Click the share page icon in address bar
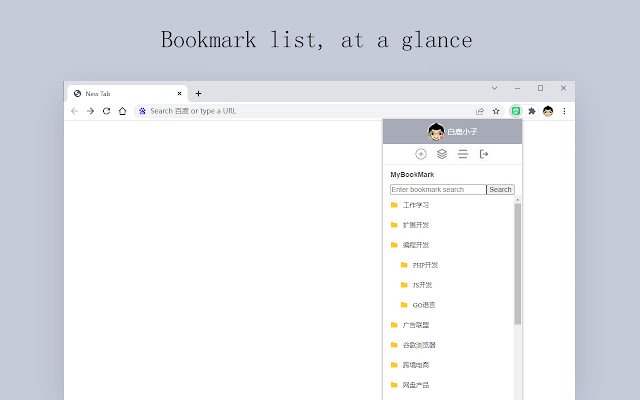This screenshot has width=640, height=400. tap(480, 111)
